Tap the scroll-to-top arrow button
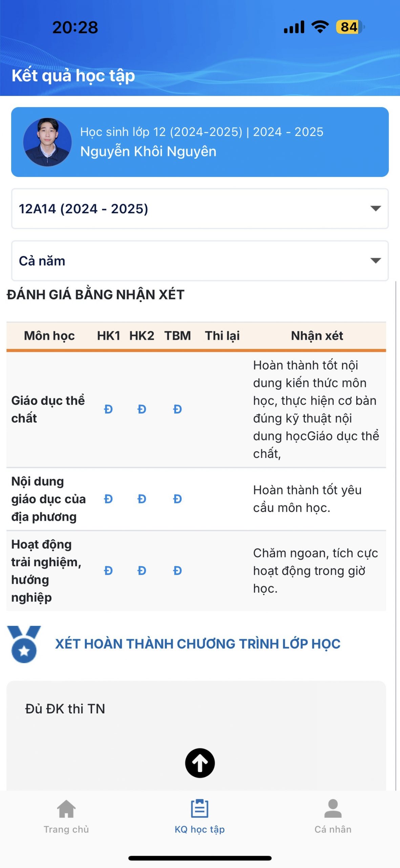The height and width of the screenshot is (868, 400). coord(200,763)
